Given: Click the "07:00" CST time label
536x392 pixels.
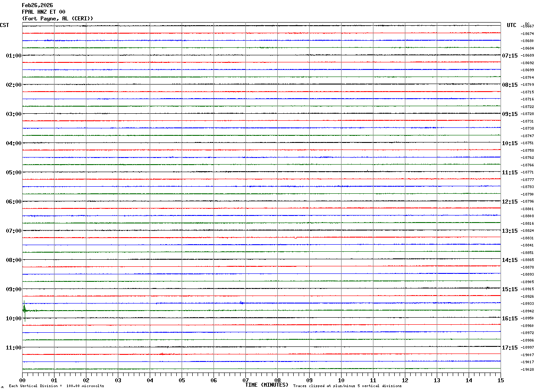Looking at the screenshot, I should click(14, 231).
